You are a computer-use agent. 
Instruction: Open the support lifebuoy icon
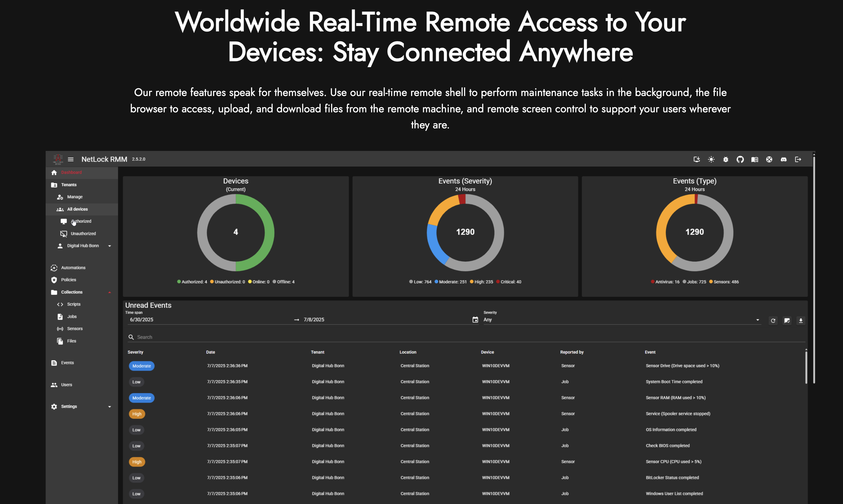[769, 159]
